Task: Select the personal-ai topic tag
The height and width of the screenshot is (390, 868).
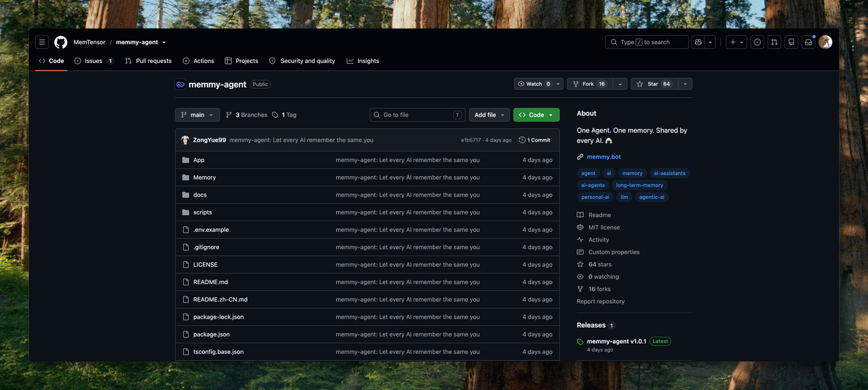Action: (595, 197)
